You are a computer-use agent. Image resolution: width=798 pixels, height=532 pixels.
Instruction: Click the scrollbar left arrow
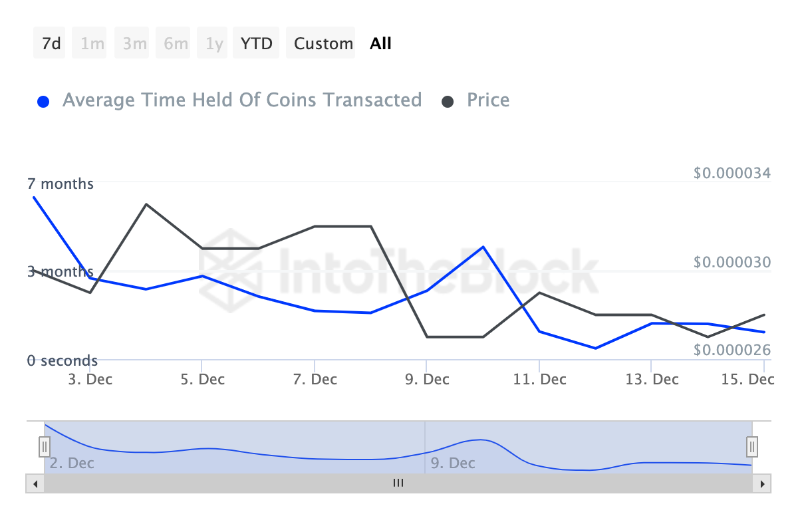pyautogui.click(x=35, y=483)
